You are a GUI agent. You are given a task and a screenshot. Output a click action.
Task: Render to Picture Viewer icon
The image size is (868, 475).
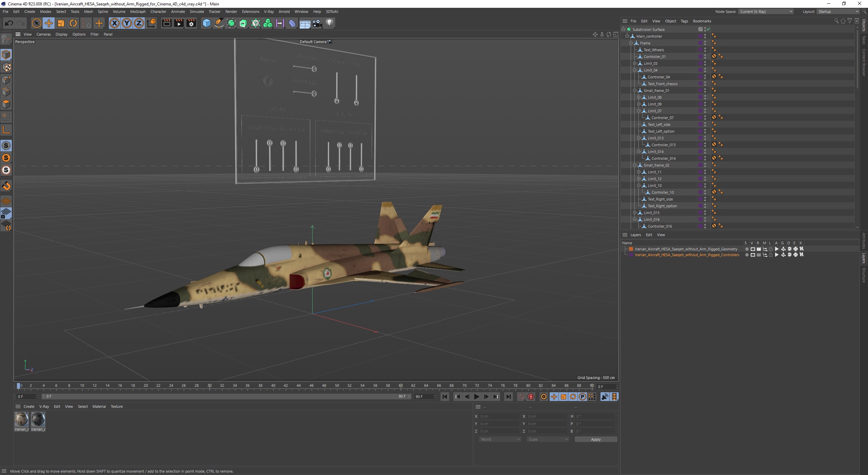coord(179,23)
